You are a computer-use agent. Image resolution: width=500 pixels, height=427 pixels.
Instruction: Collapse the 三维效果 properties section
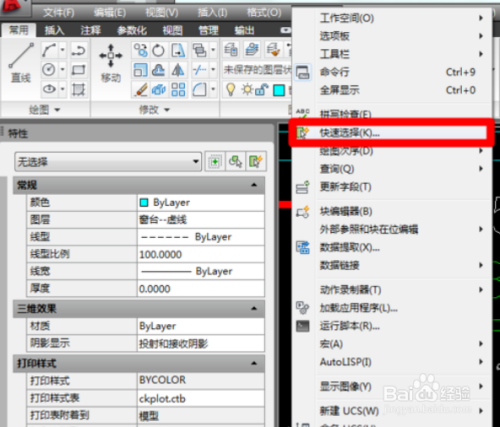click(x=254, y=308)
